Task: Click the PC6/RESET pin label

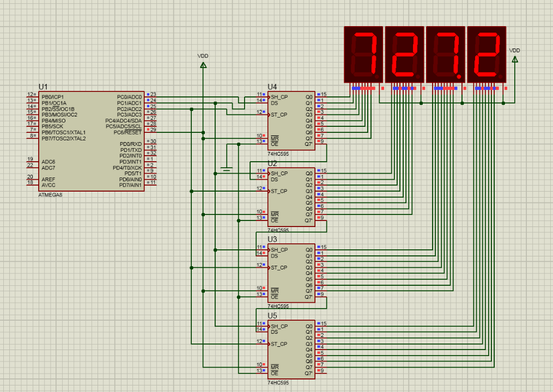Action: pyautogui.click(x=127, y=132)
